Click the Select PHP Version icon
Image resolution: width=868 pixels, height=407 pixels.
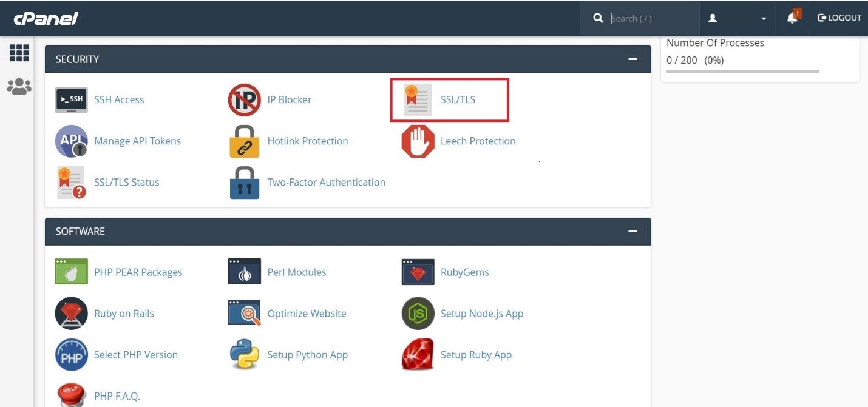72,354
